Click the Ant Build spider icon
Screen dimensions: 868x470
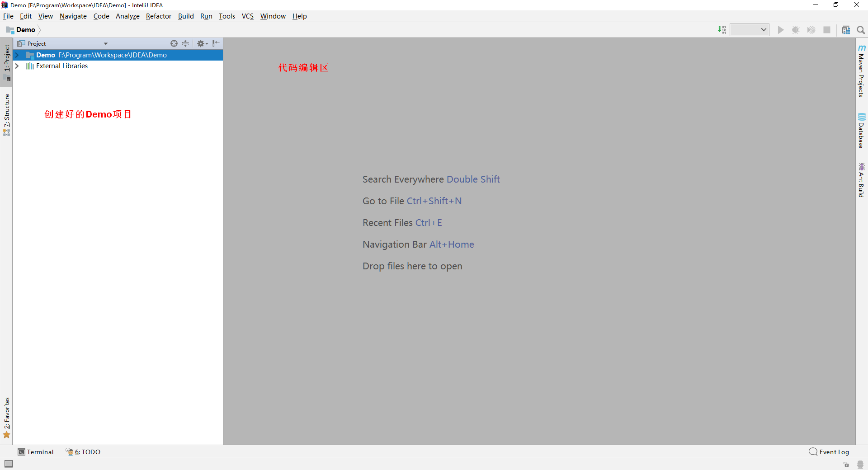(862, 167)
